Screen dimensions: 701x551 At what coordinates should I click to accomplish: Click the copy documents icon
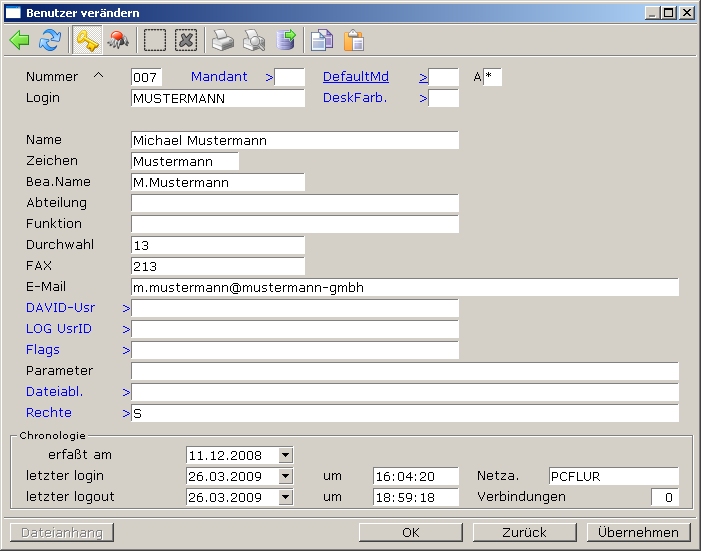321,40
